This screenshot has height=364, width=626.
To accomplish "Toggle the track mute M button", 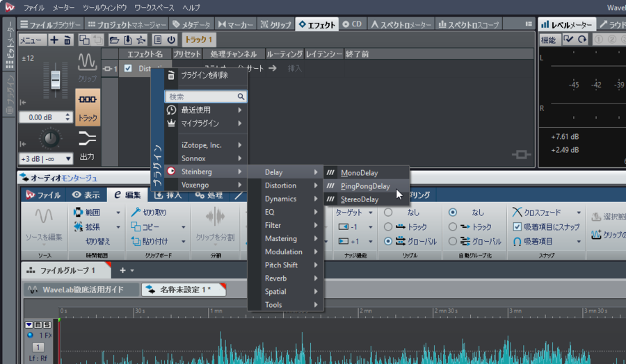I will tap(38, 324).
